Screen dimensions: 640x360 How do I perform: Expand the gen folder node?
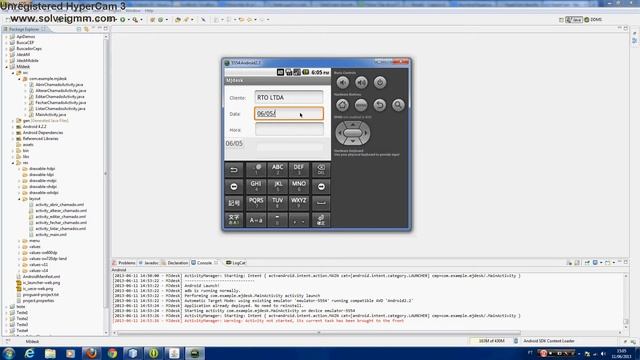13,121
